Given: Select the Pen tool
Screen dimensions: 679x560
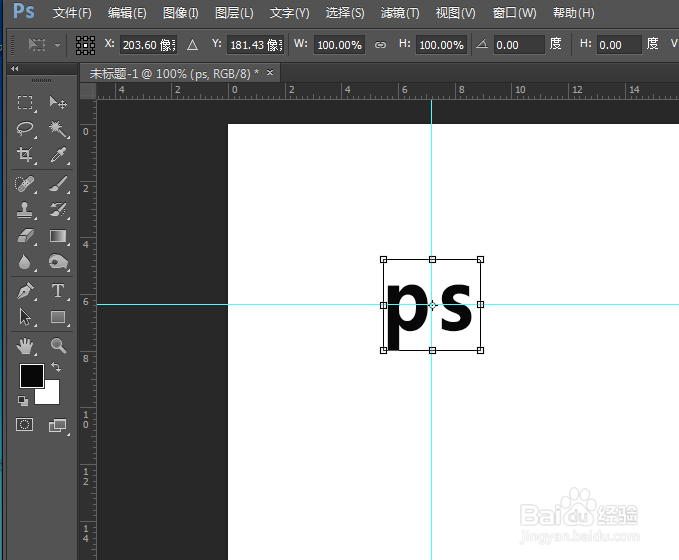Looking at the screenshot, I should (x=25, y=291).
